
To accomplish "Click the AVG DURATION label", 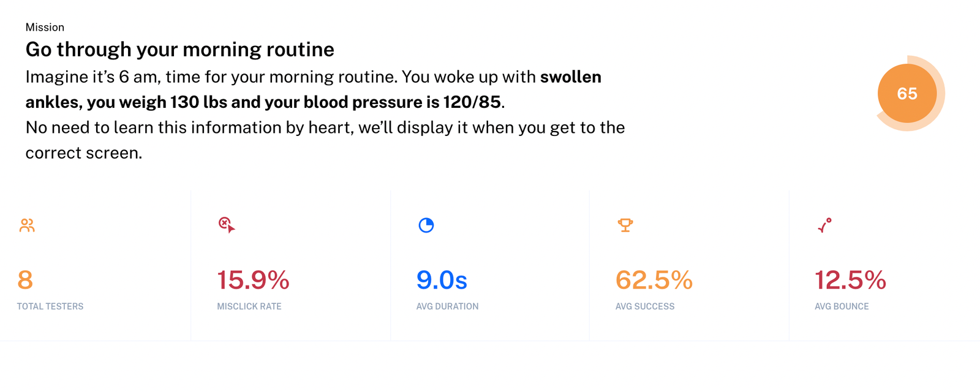I will click(x=448, y=306).
